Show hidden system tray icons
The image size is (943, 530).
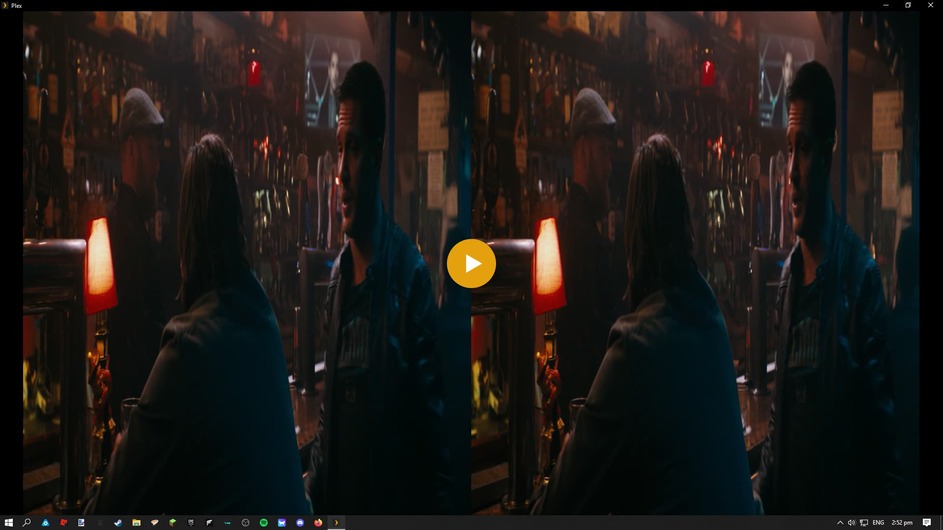[x=840, y=523]
